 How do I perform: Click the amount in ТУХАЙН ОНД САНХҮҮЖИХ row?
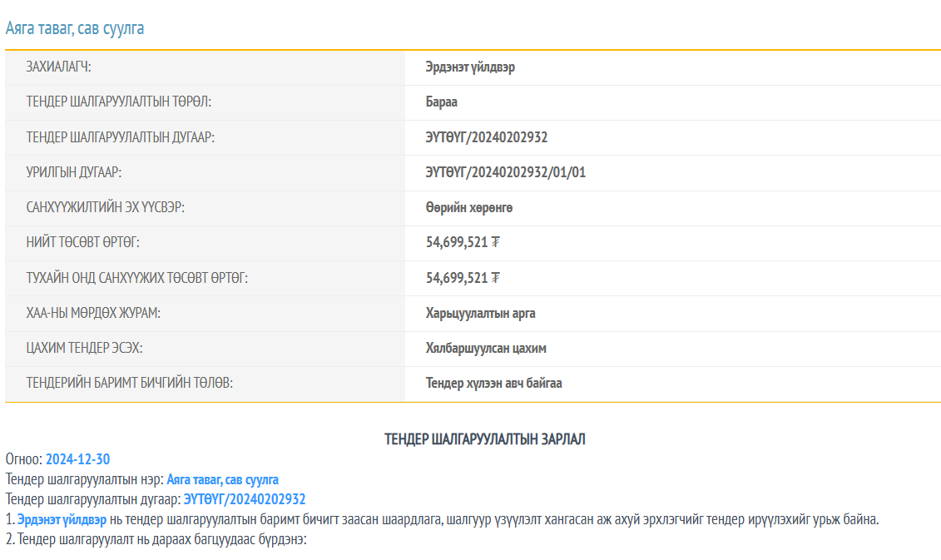462,278
